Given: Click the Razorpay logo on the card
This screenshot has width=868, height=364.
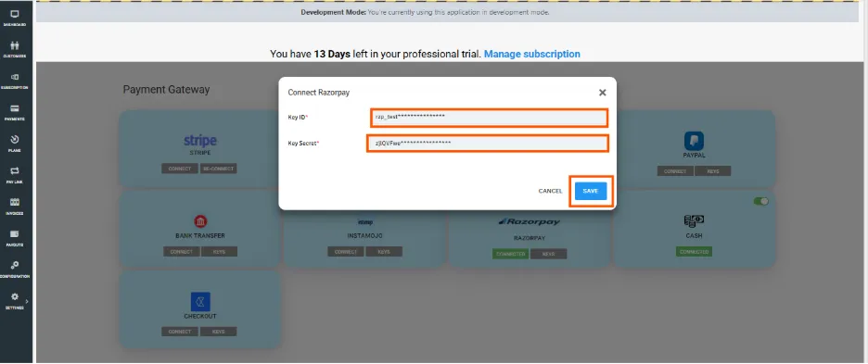Looking at the screenshot, I should [530, 222].
